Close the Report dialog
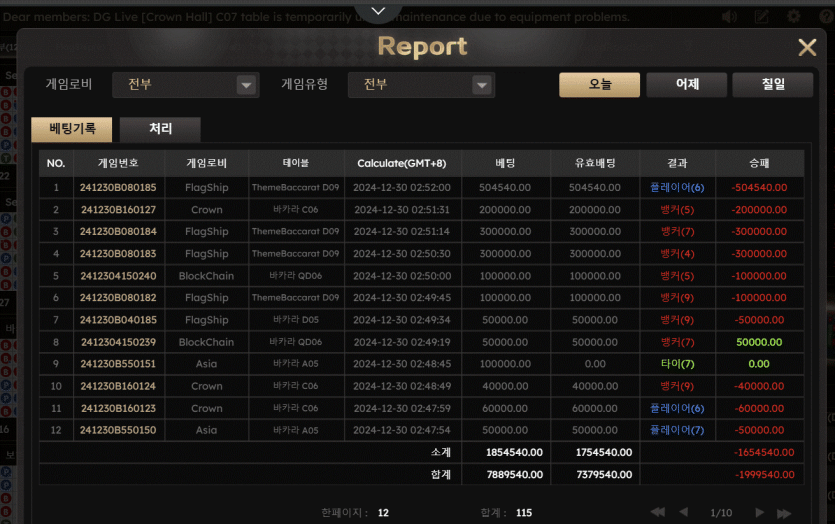835x524 pixels. click(807, 47)
